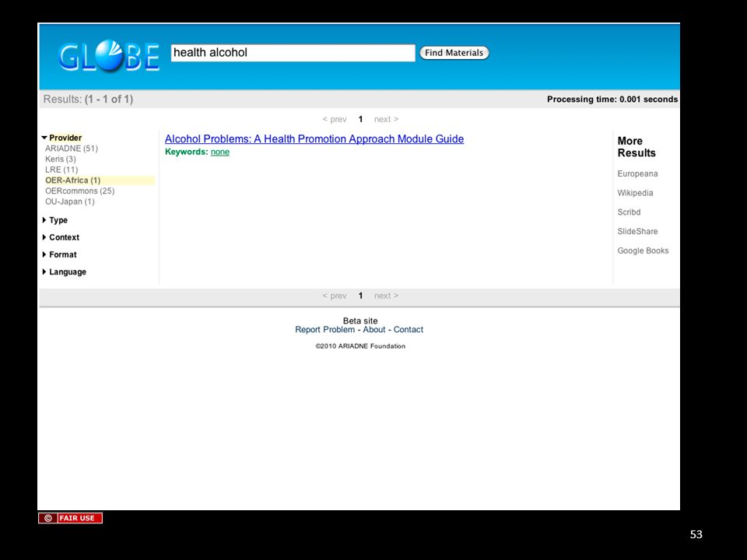The width and height of the screenshot is (747, 560).
Task: Click the Beta site text
Action: point(360,321)
